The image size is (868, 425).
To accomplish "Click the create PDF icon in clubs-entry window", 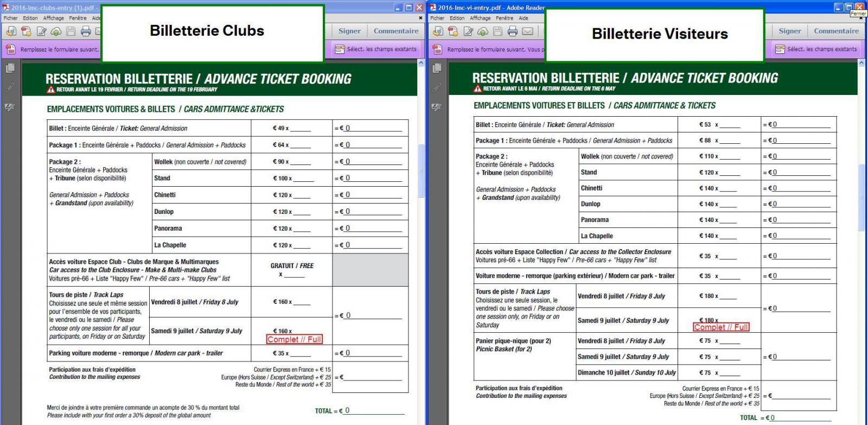I will pos(26,31).
